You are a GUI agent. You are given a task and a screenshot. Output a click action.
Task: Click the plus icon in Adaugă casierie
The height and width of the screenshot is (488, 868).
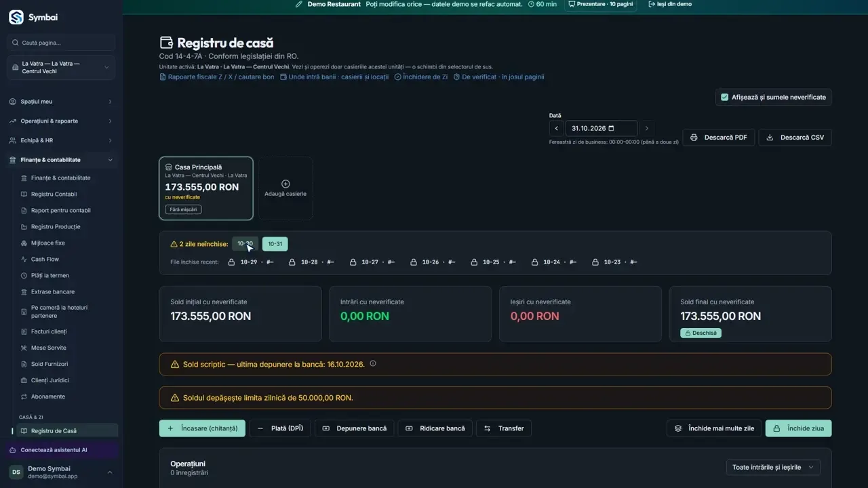pyautogui.click(x=285, y=184)
